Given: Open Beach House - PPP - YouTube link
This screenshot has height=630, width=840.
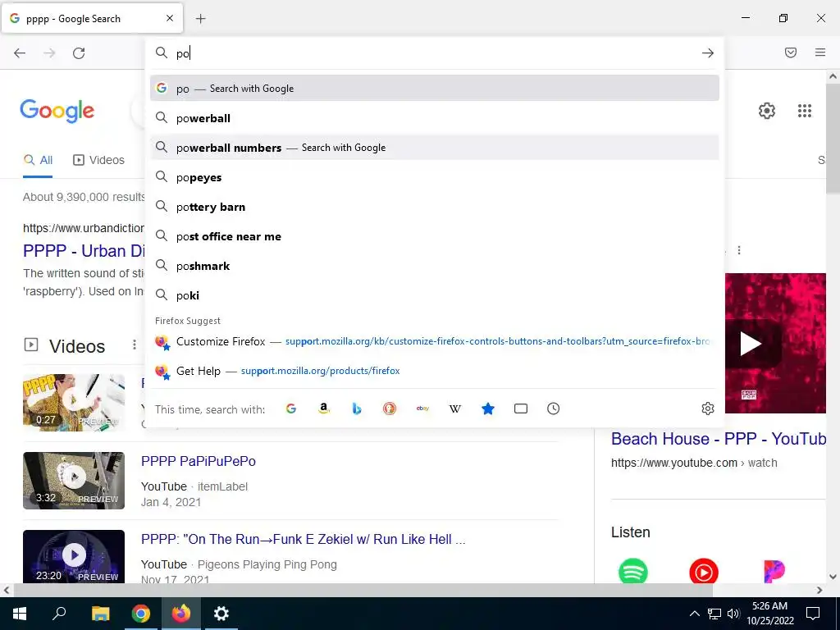Looking at the screenshot, I should (719, 439).
